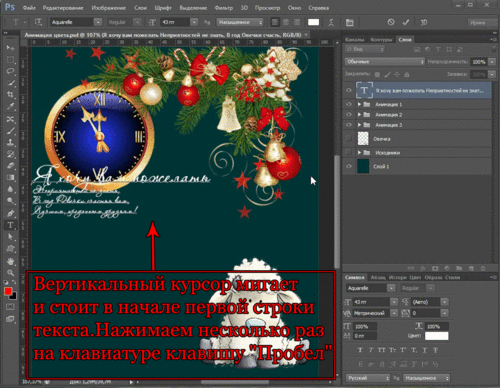Expand the Анимация 2 group

click(359, 115)
